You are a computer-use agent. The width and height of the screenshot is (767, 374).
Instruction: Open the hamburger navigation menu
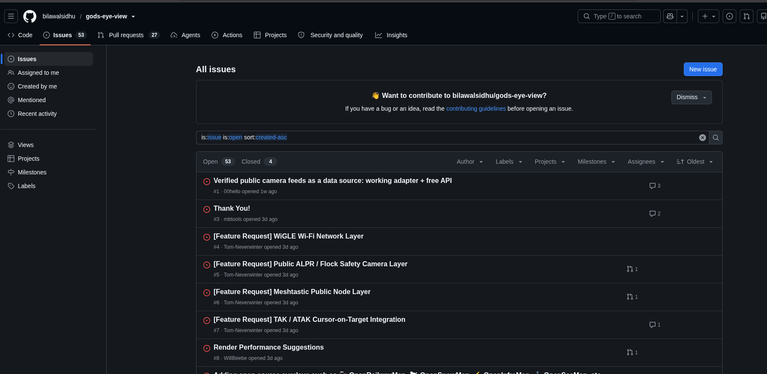pos(11,16)
